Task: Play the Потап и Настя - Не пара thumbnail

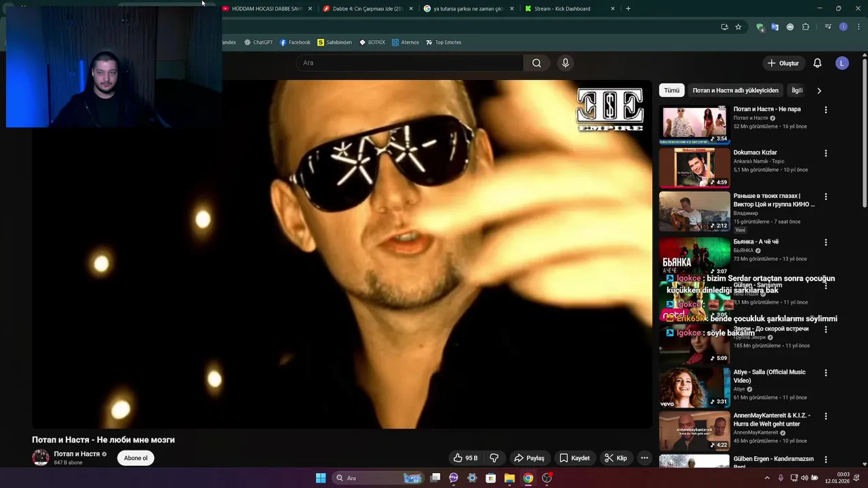Action: 694,124
